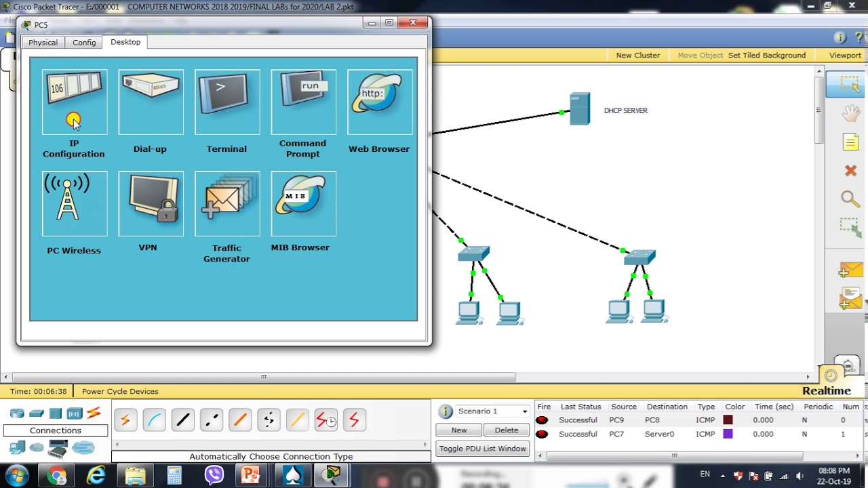The width and height of the screenshot is (868, 488).
Task: Select the End Devices category
Action: click(17, 447)
